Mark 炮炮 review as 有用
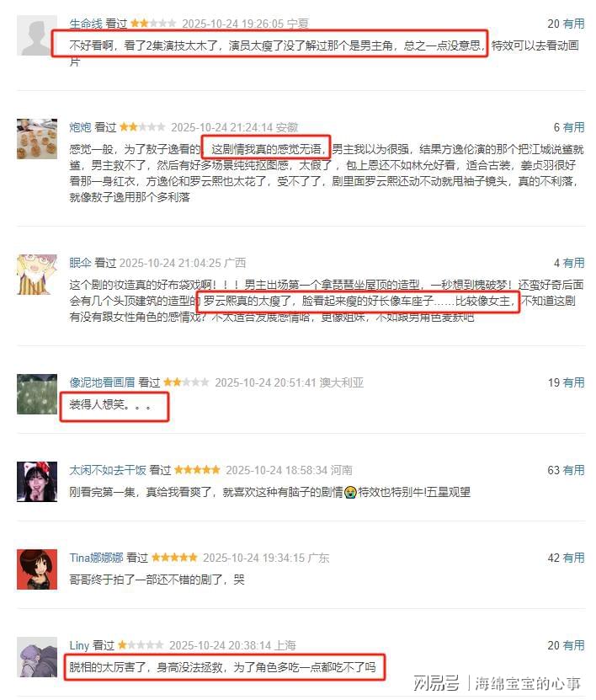 coord(573,127)
